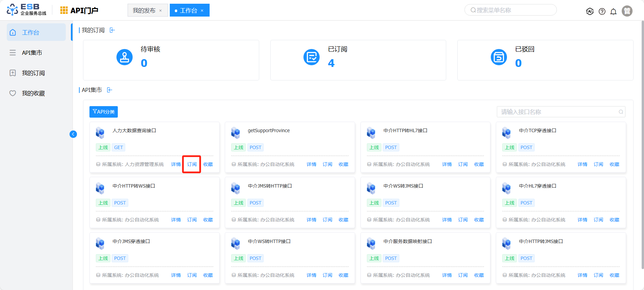The height and width of the screenshot is (290, 644).
Task: Click the AI assistant icon in header
Action: (x=590, y=11)
